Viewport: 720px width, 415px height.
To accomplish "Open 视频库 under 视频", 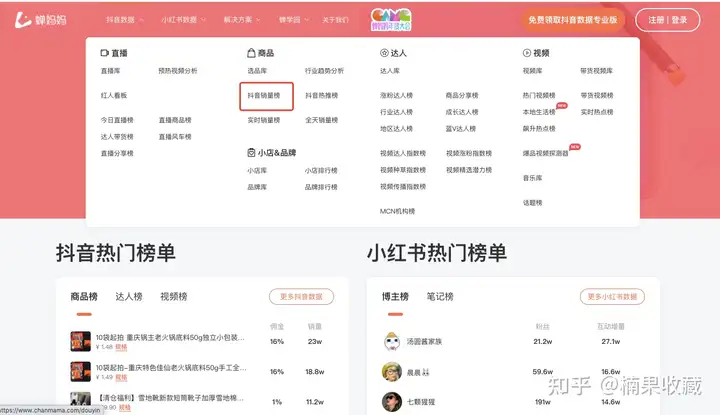I will point(532,71).
